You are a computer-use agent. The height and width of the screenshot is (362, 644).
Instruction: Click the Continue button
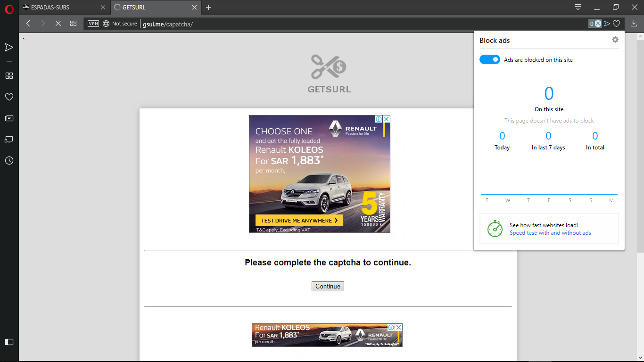pyautogui.click(x=328, y=286)
